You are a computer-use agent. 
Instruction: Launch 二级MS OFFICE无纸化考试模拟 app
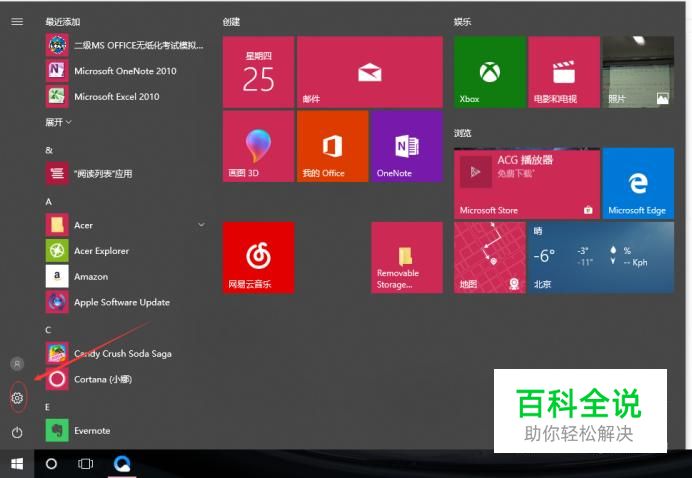125,45
